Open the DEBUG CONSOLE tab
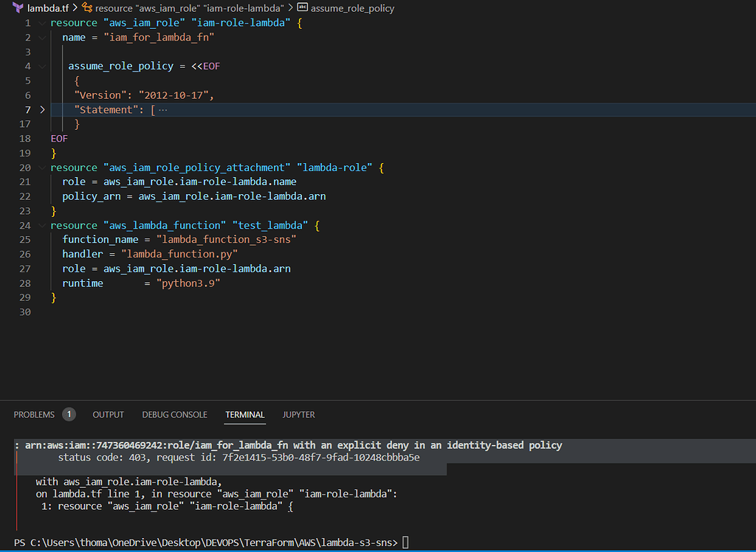The image size is (756, 552). click(x=174, y=415)
